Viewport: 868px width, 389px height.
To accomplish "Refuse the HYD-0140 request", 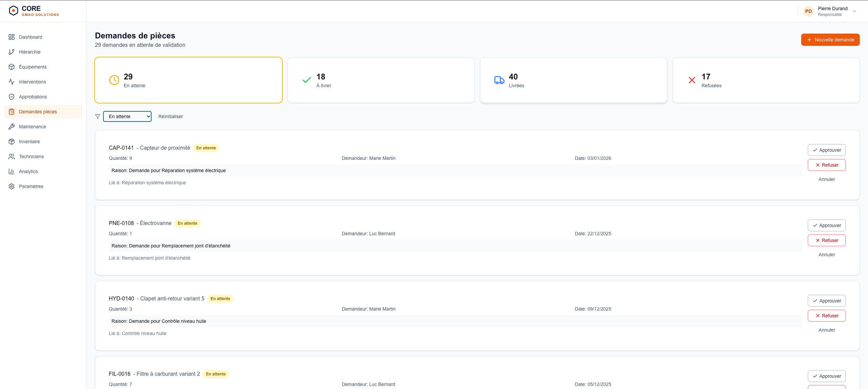I will (827, 316).
